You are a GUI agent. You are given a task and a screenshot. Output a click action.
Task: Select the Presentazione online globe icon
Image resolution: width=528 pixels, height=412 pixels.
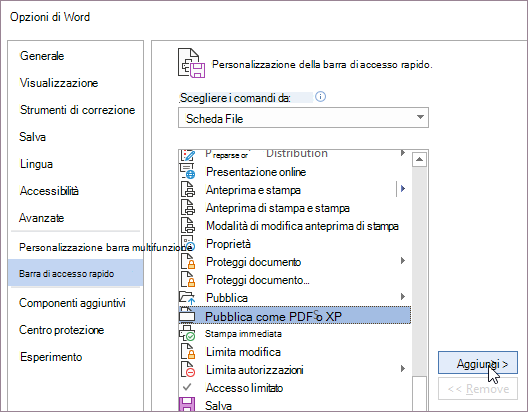pyautogui.click(x=188, y=171)
